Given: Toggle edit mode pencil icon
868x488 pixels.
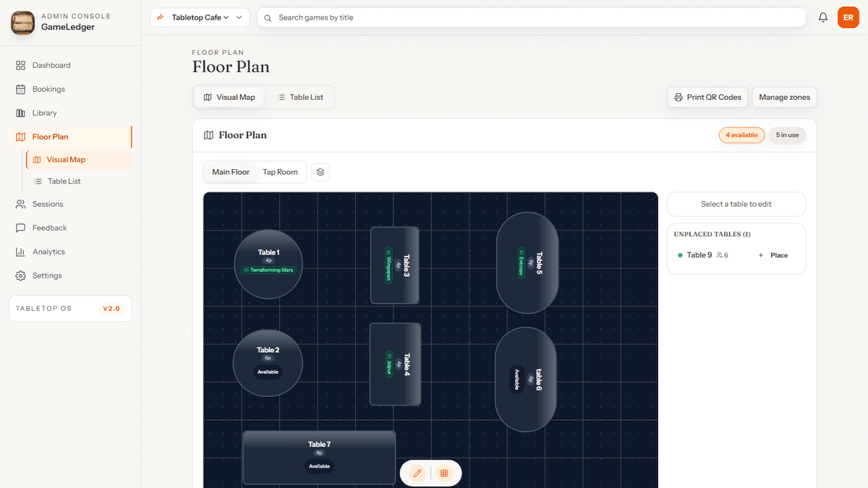Looking at the screenshot, I should (x=417, y=473).
